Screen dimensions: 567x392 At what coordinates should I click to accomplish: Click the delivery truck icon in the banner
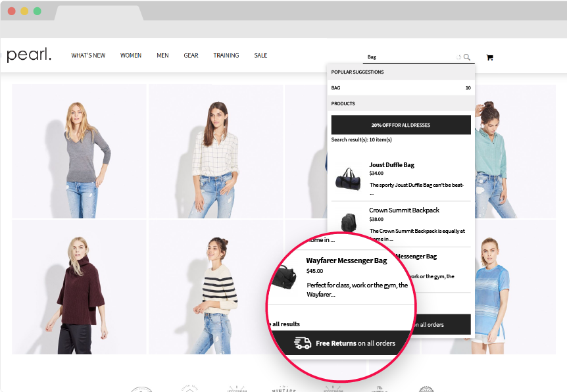[x=303, y=343]
